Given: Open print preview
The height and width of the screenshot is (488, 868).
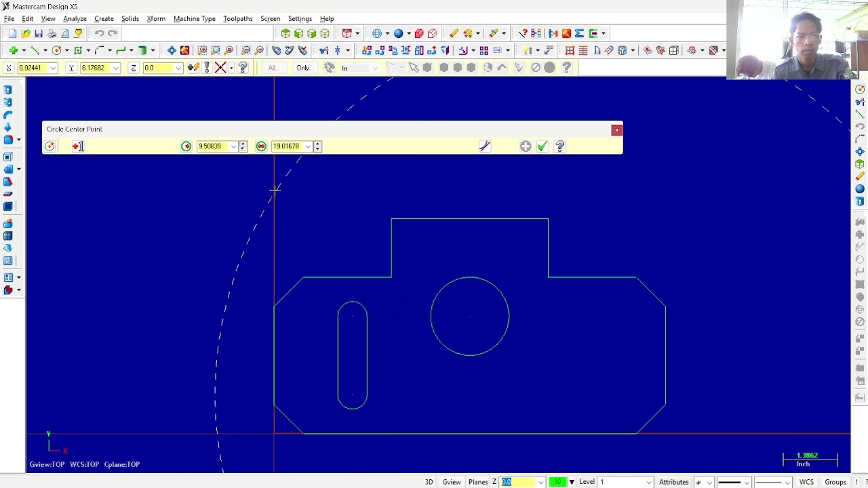Looking at the screenshot, I should 65,33.
